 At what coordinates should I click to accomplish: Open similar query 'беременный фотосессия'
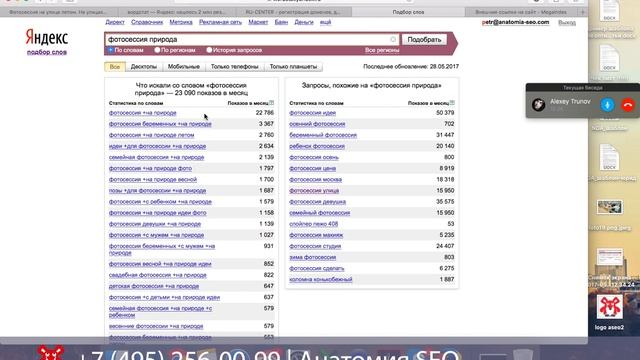pos(323,135)
